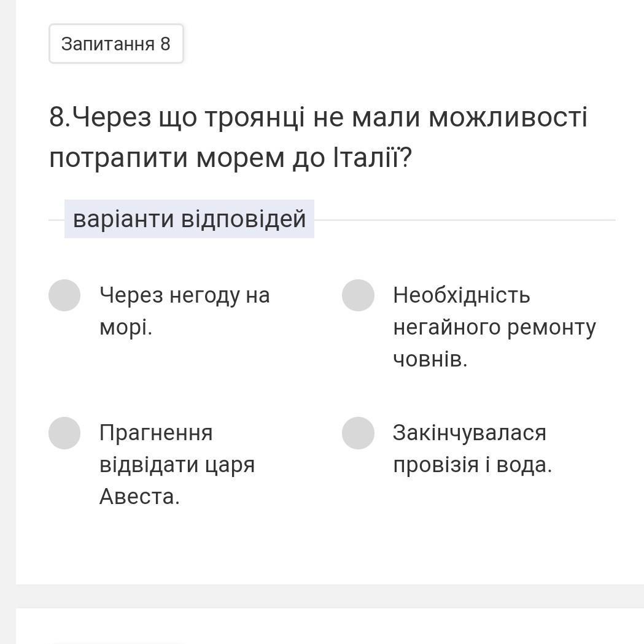Click the number '8.' starting the question
This screenshot has width=644, height=644.
click(60, 117)
